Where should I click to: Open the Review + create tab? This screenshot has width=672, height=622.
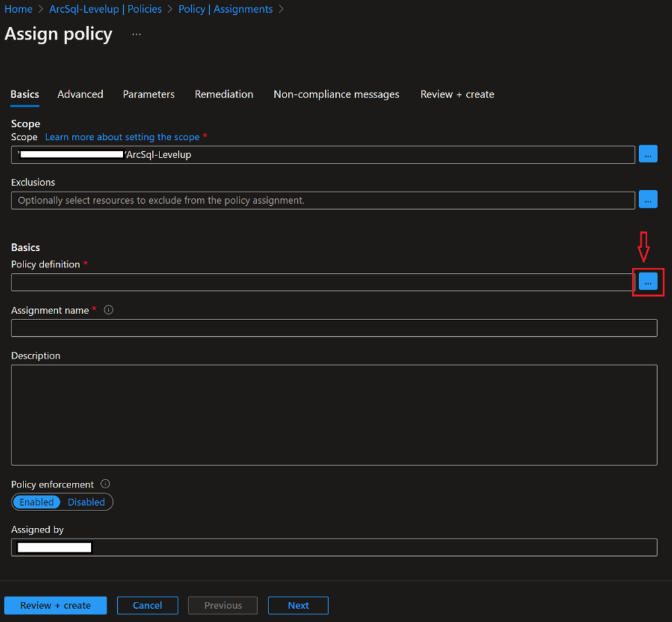pyautogui.click(x=457, y=94)
